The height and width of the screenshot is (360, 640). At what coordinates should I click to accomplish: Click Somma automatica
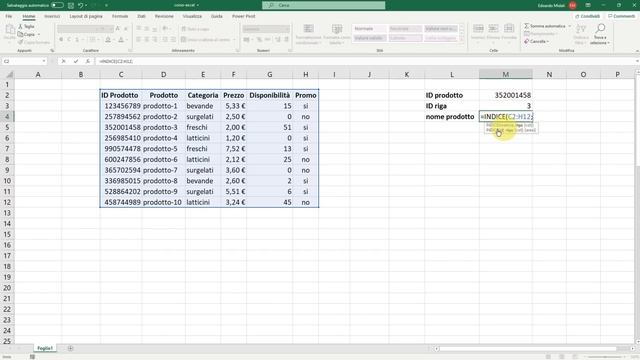(x=545, y=26)
